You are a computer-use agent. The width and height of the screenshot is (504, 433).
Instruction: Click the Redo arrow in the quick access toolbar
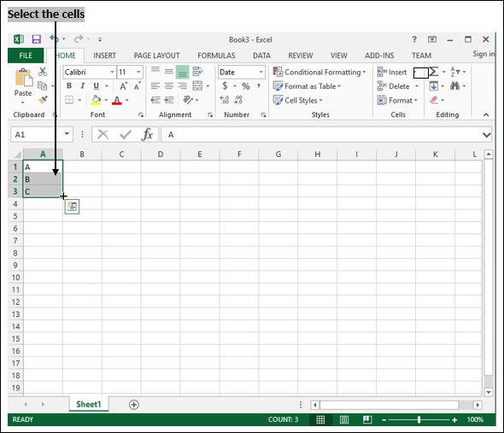79,39
